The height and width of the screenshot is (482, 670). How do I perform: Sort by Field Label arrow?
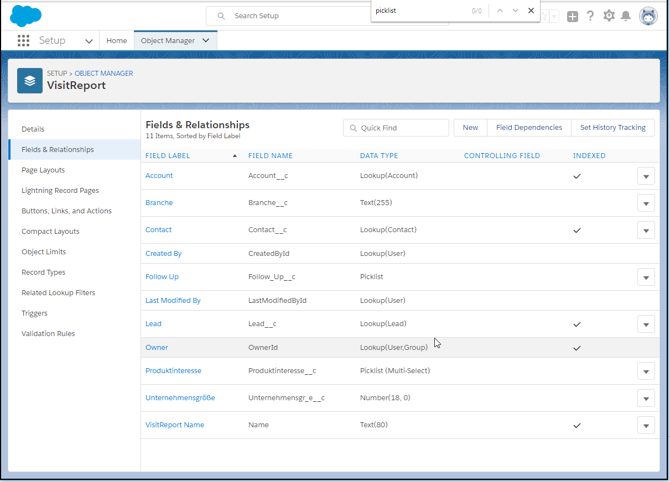pyautogui.click(x=235, y=156)
